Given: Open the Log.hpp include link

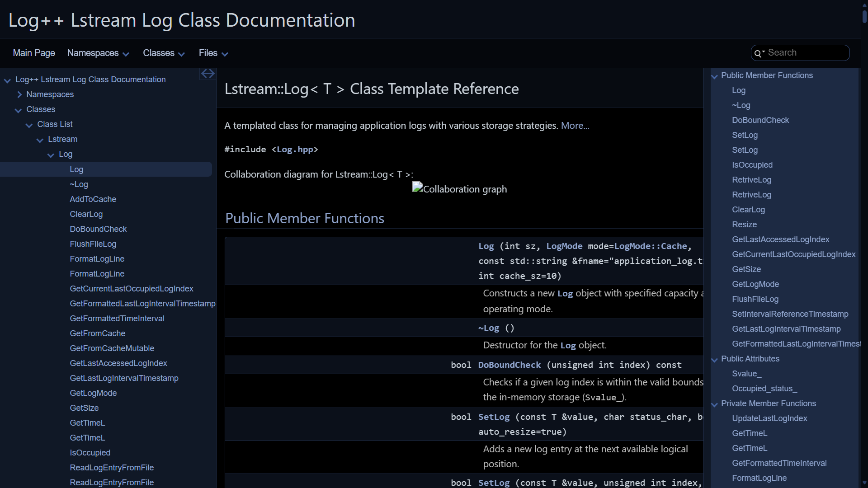Looking at the screenshot, I should click(x=295, y=150).
